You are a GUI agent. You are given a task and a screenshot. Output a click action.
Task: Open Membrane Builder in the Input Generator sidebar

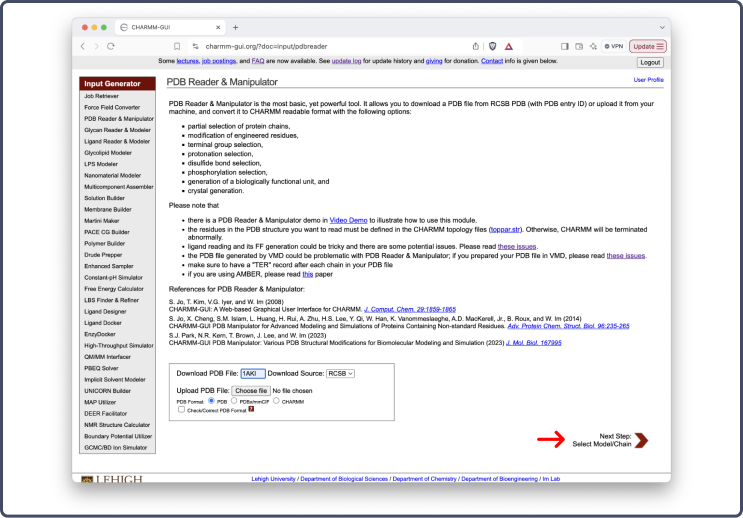tap(105, 209)
